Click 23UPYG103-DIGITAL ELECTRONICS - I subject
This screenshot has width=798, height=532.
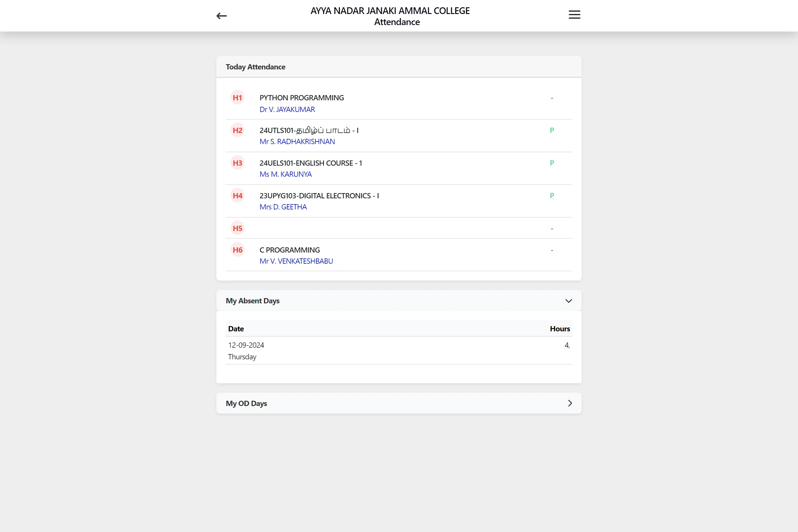(319, 195)
